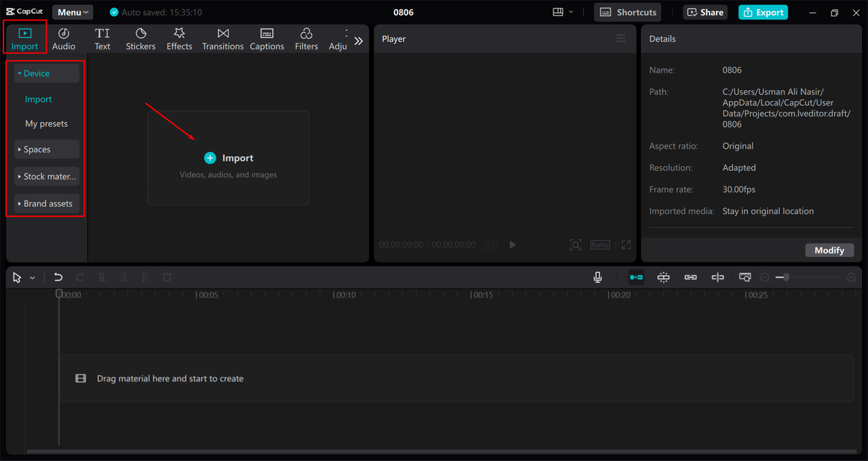Open the Audio panel tab
Image resolution: width=868 pixels, height=461 pixels.
click(64, 39)
